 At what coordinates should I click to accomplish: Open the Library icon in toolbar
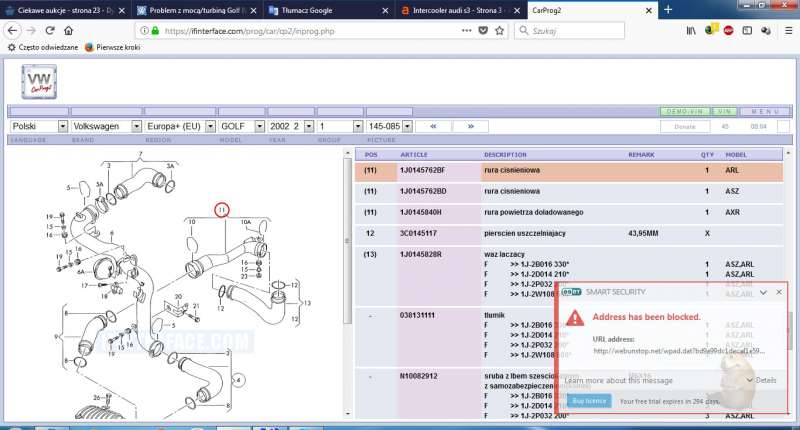[691, 31]
